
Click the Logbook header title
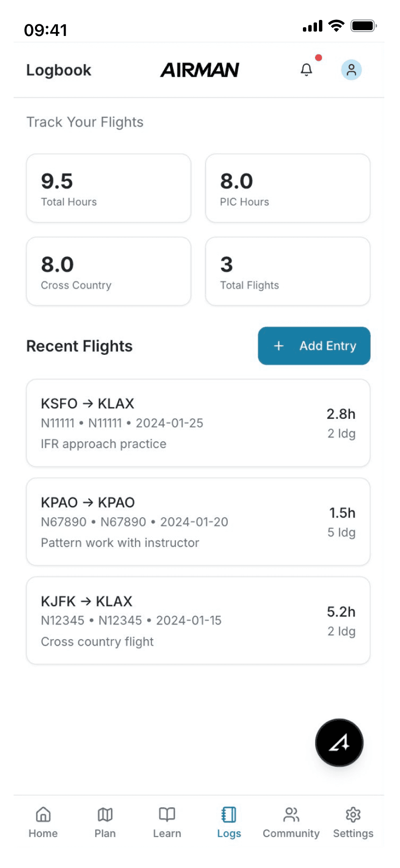click(x=59, y=70)
